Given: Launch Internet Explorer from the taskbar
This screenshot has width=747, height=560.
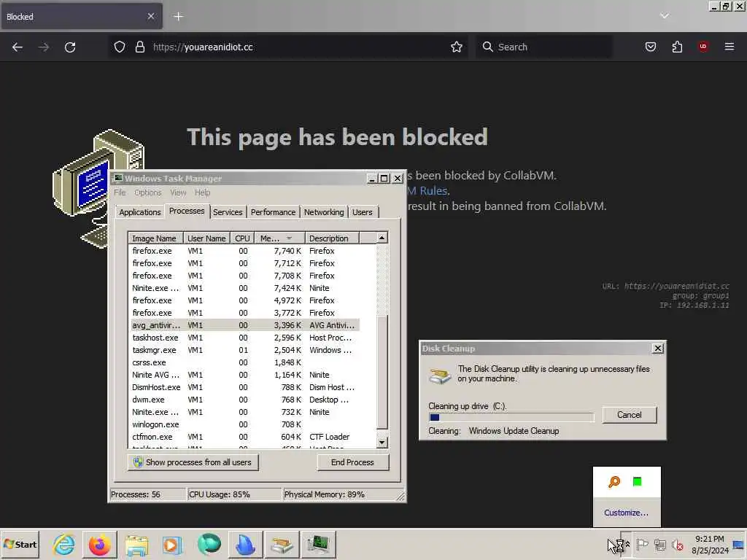Looking at the screenshot, I should coord(64,544).
